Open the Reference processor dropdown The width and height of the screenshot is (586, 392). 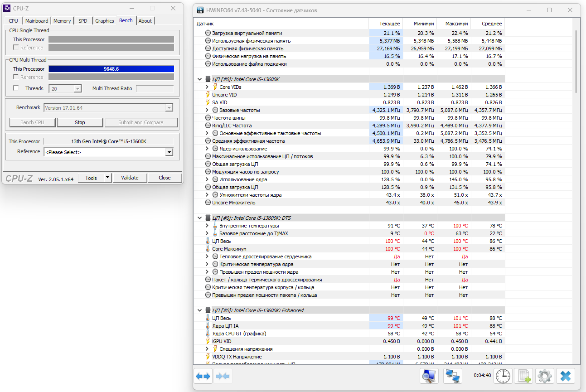tap(169, 152)
